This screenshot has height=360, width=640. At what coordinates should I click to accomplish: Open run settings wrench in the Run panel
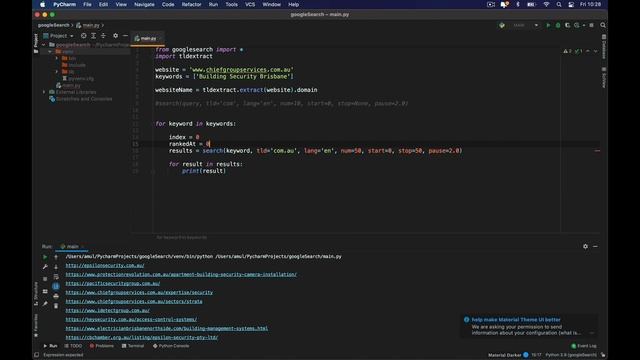[x=45, y=267]
